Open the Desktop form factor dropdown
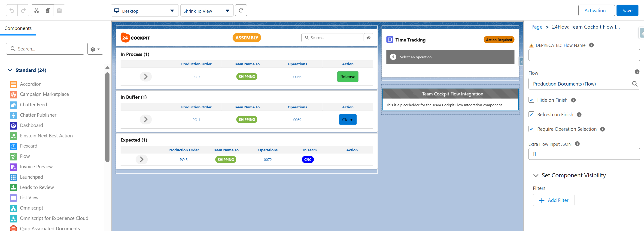The width and height of the screenshot is (644, 231). [145, 10]
